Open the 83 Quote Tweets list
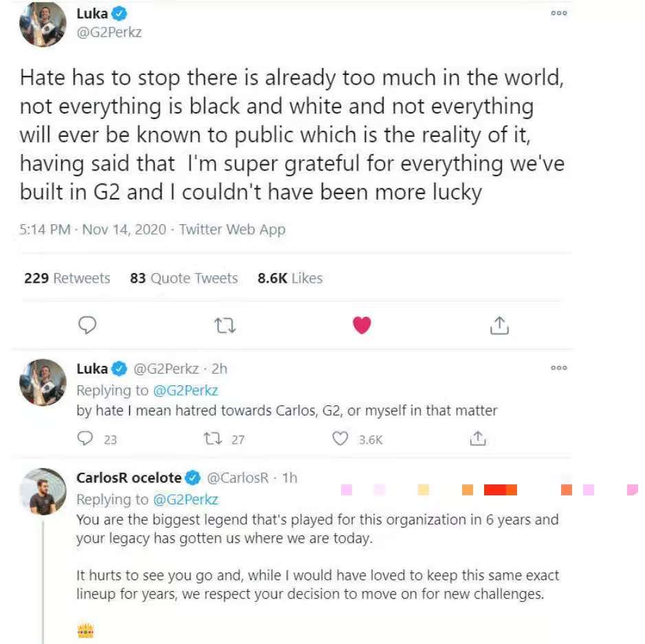The width and height of the screenshot is (645, 644). click(184, 278)
